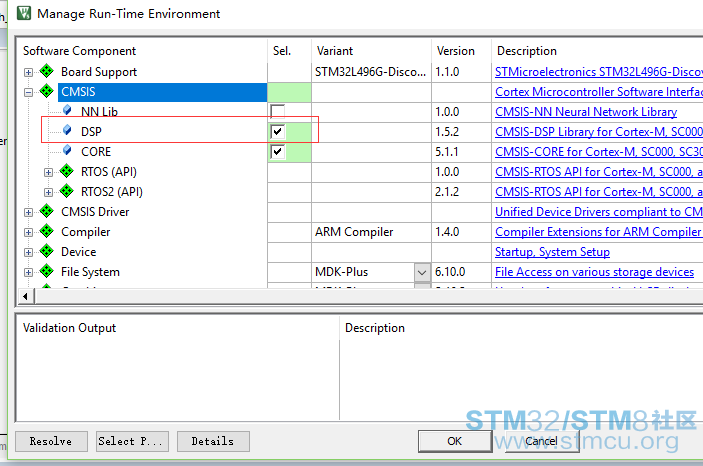Click the Keil icon in the title bar

click(24, 13)
